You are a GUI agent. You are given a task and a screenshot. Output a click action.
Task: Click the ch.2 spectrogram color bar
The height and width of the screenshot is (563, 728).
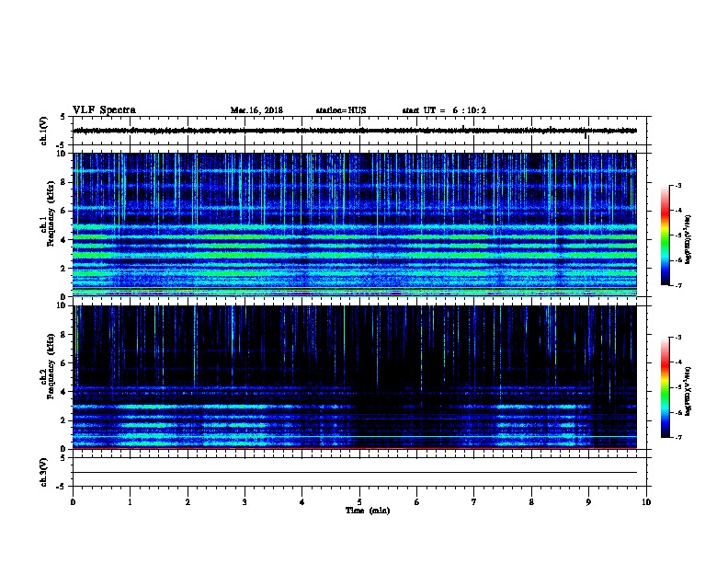point(665,387)
